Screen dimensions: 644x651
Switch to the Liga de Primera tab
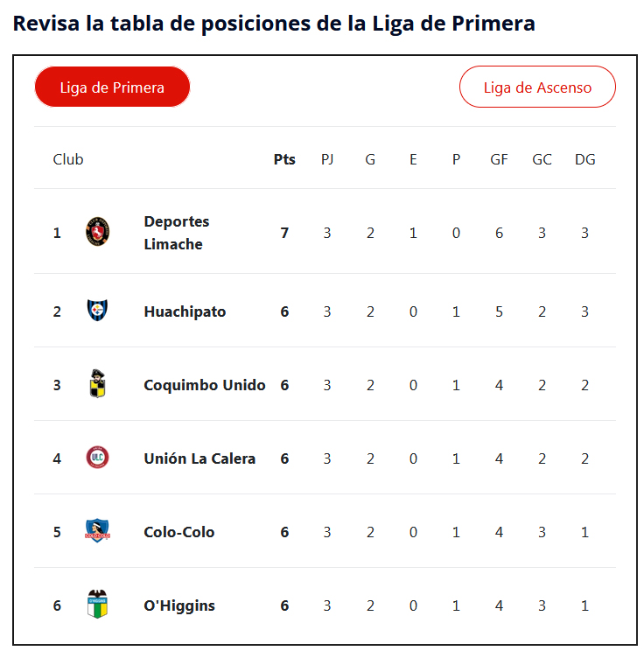point(112,87)
